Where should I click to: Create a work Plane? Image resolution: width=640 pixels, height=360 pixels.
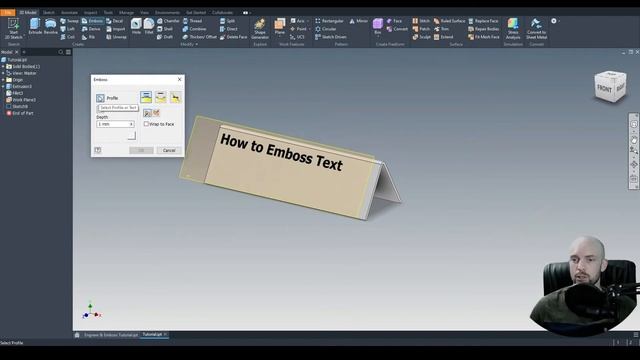[280, 27]
